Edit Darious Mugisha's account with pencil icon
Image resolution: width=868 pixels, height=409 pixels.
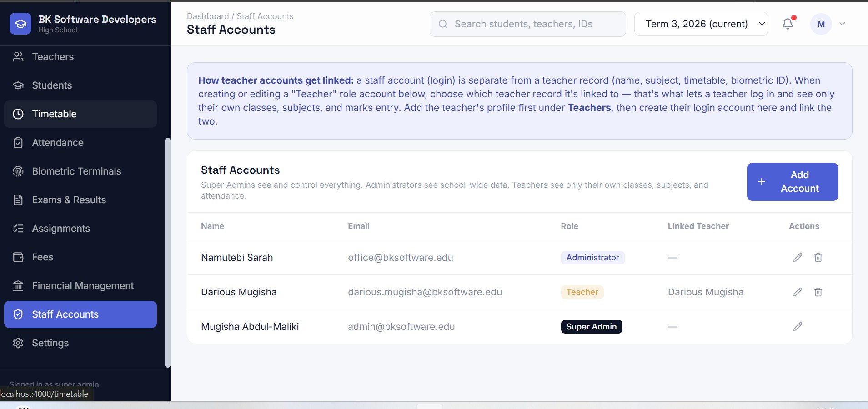(x=798, y=292)
